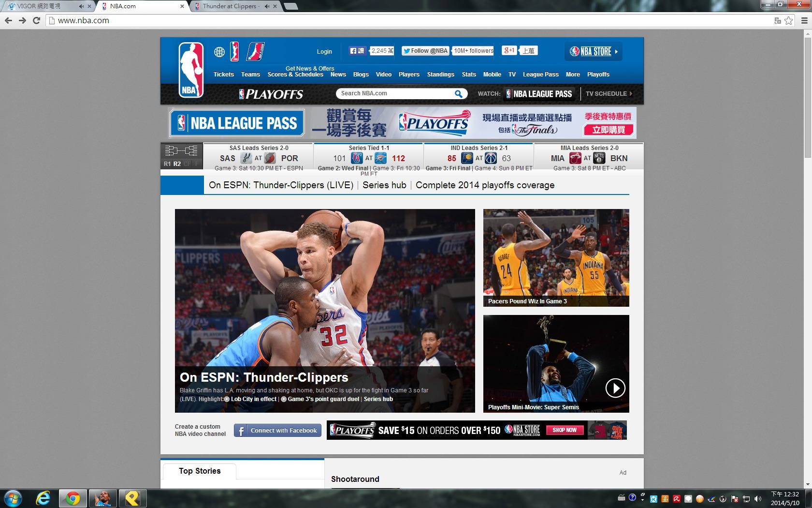Open Get News & Offers link
This screenshot has height=508, width=812.
(310, 69)
